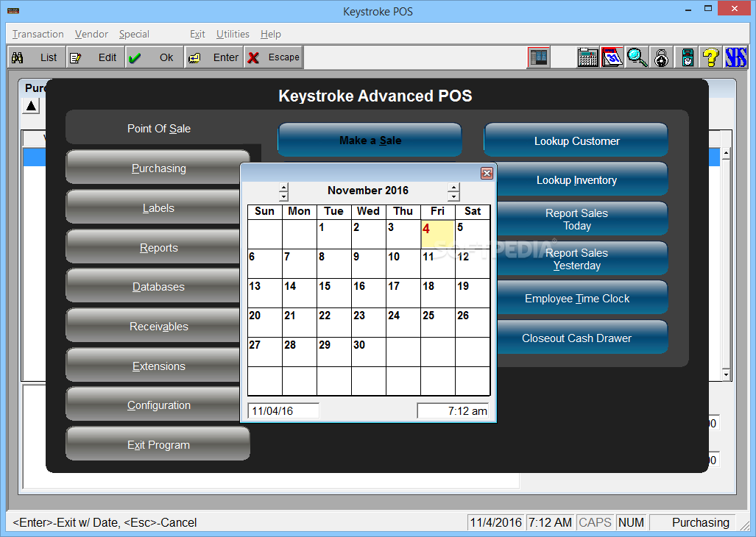Click the time field showing 7:12 am

tap(453, 410)
